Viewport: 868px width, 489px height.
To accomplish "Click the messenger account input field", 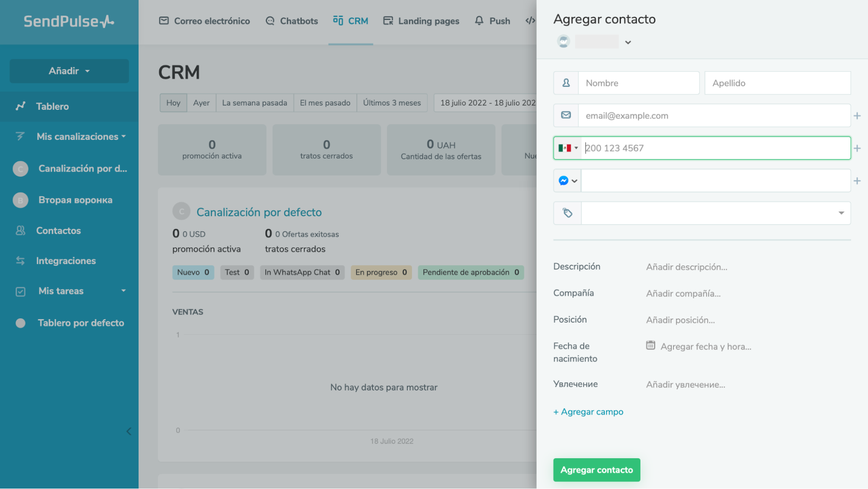I will 716,181.
